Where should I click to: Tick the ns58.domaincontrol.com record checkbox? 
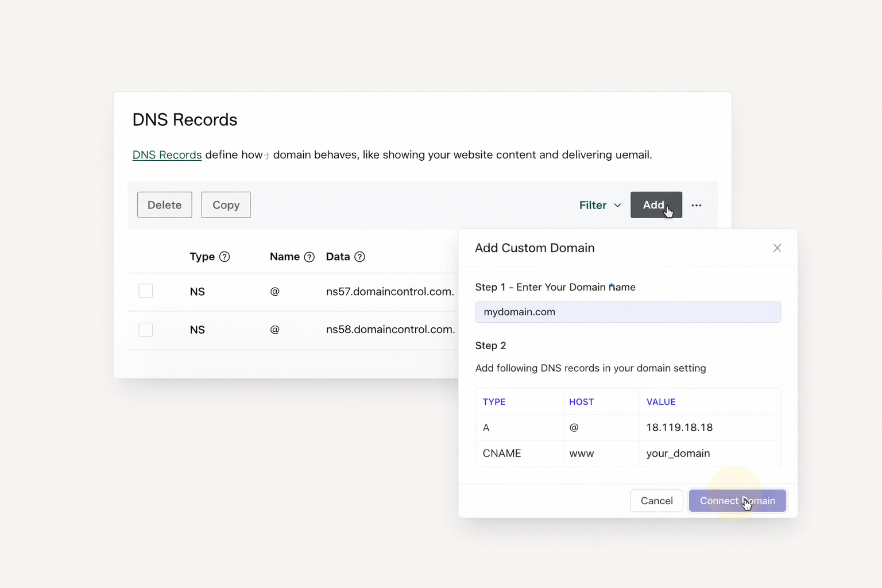(146, 330)
